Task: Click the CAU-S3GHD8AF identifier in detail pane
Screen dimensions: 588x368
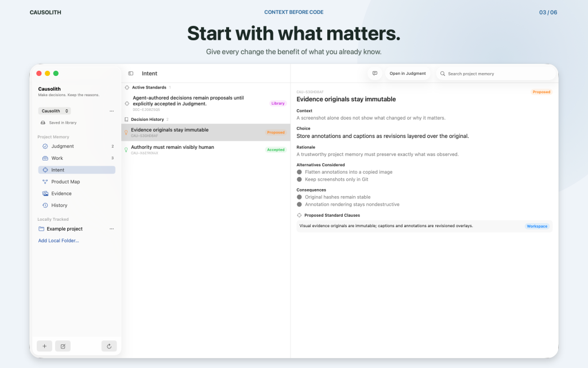Action: coord(310,92)
